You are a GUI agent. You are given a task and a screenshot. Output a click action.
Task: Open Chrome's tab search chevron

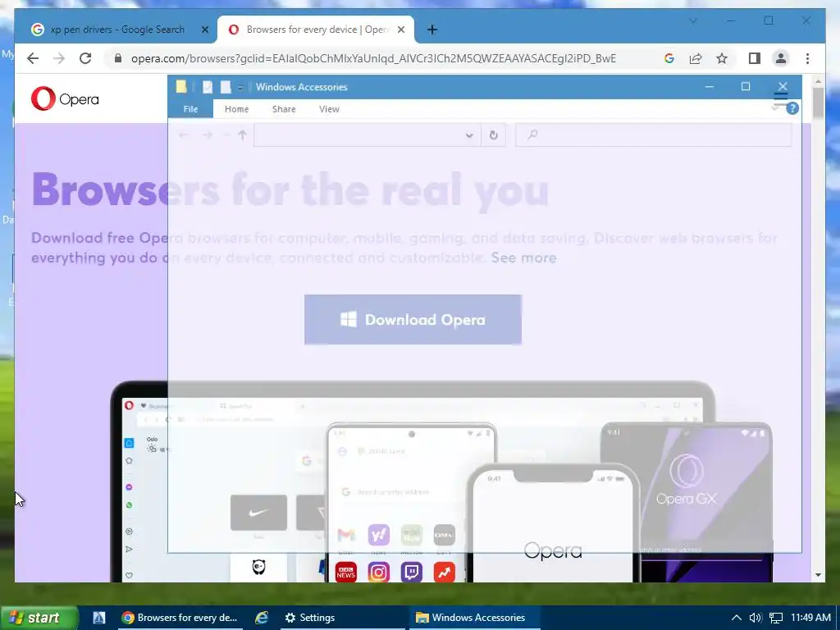pos(692,21)
